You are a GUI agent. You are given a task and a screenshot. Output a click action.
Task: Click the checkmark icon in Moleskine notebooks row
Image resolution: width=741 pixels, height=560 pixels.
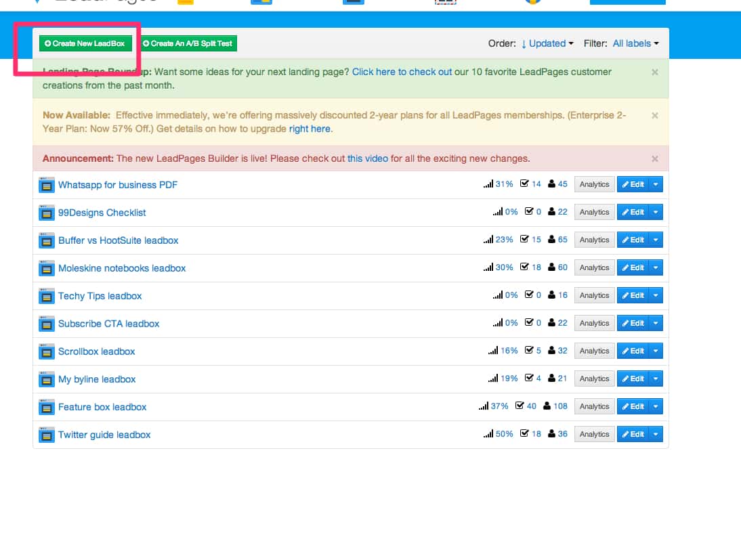click(524, 267)
